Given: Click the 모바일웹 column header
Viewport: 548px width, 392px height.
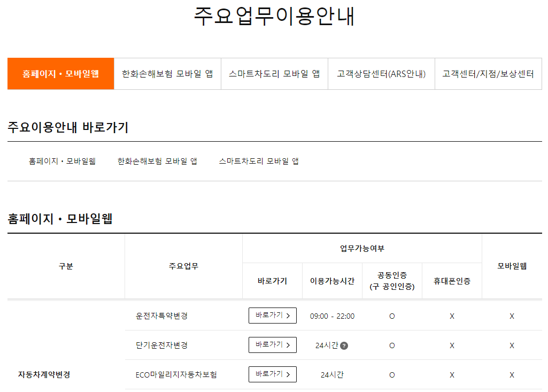Looking at the screenshot, I should point(512,266).
